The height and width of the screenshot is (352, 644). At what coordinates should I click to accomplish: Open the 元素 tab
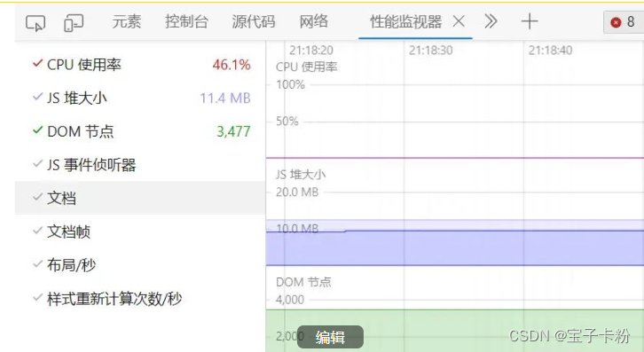point(127,21)
